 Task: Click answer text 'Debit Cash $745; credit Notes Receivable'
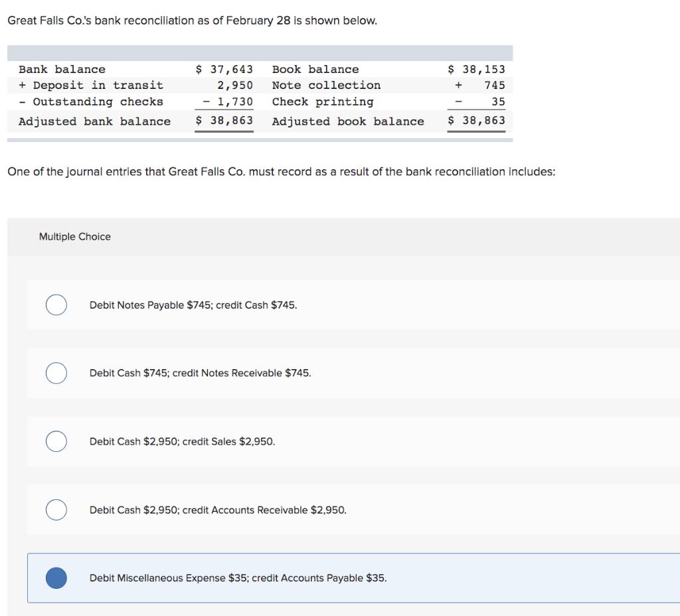coord(186,373)
